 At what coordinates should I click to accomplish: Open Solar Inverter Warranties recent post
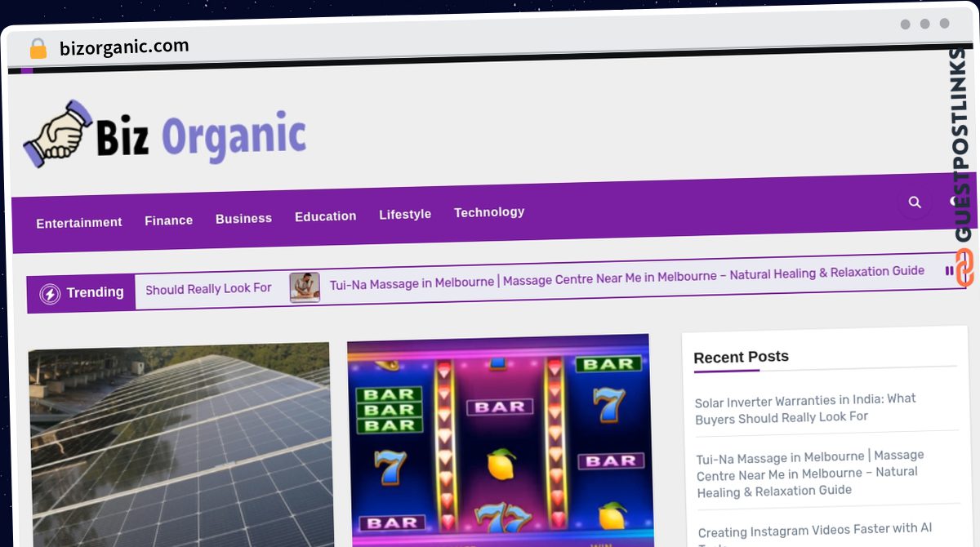pyautogui.click(x=805, y=408)
